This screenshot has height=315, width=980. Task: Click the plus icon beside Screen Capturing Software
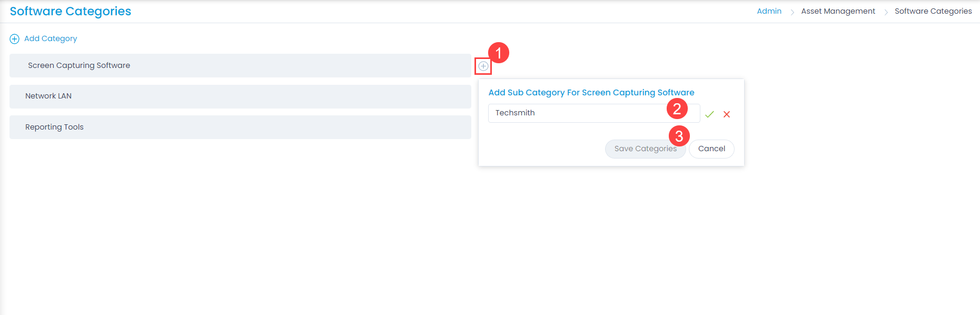(x=483, y=65)
